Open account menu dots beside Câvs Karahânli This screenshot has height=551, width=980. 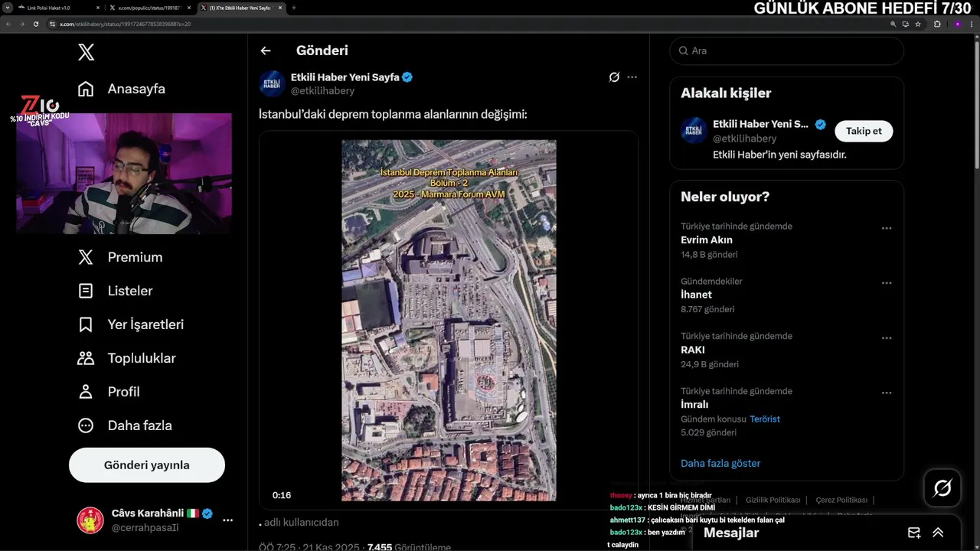pyautogui.click(x=227, y=520)
